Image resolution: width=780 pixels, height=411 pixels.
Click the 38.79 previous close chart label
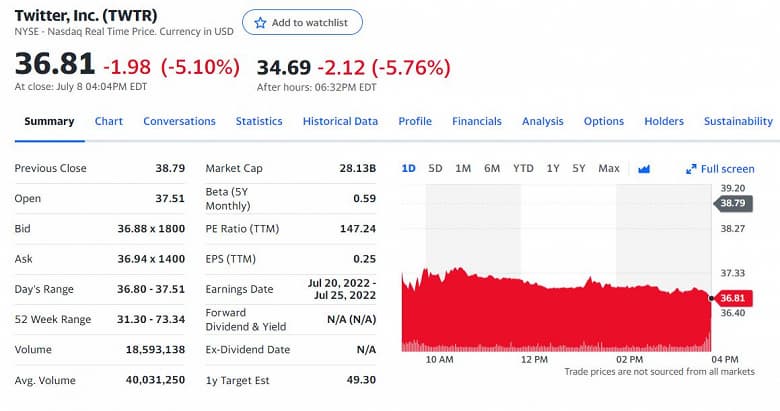732,203
